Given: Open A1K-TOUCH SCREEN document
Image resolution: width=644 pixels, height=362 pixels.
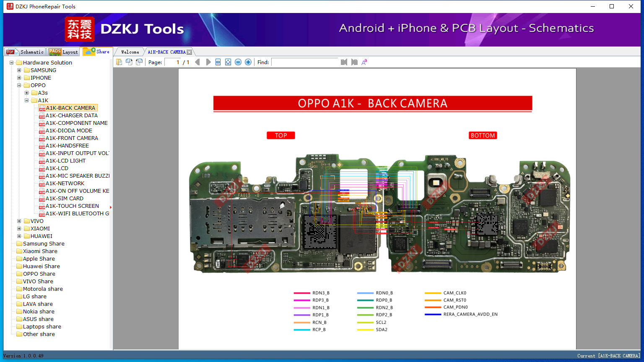Looking at the screenshot, I should pyautogui.click(x=72, y=206).
